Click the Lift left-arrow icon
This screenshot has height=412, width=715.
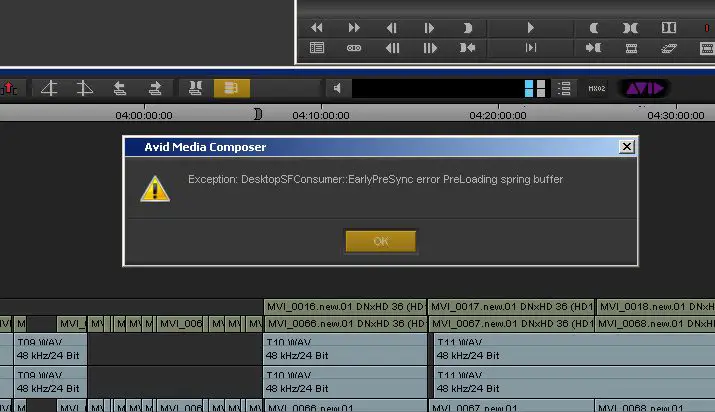(x=119, y=88)
